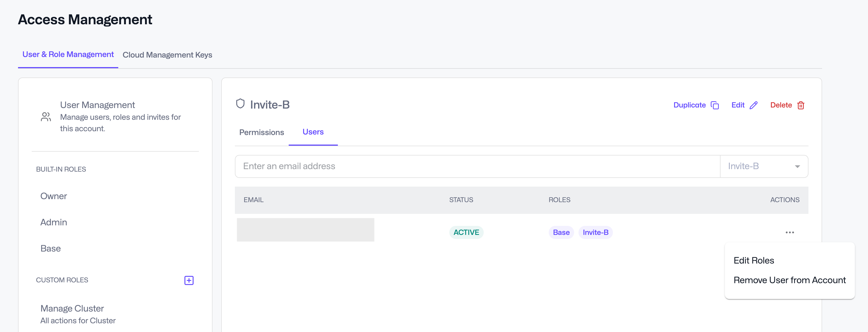Select the Users tab

click(313, 132)
